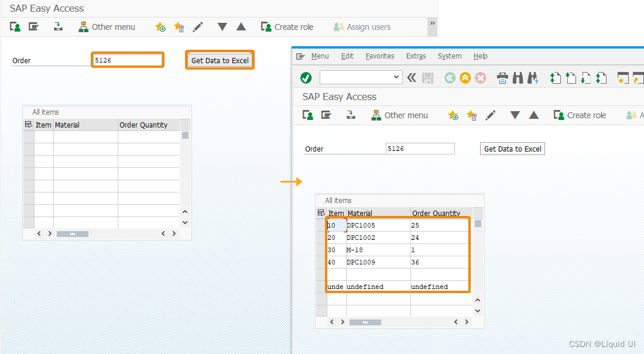Select material cell DPC1005

[378, 225]
